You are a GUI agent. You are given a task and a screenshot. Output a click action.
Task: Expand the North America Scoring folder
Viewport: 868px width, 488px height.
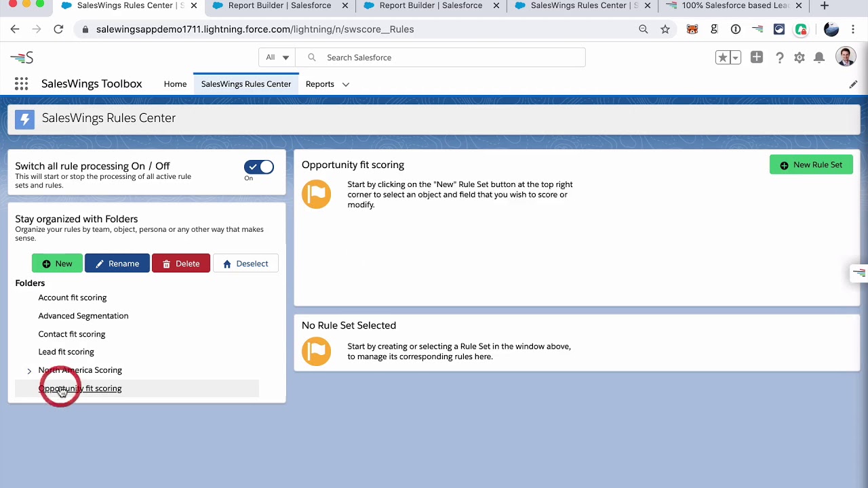pos(29,371)
